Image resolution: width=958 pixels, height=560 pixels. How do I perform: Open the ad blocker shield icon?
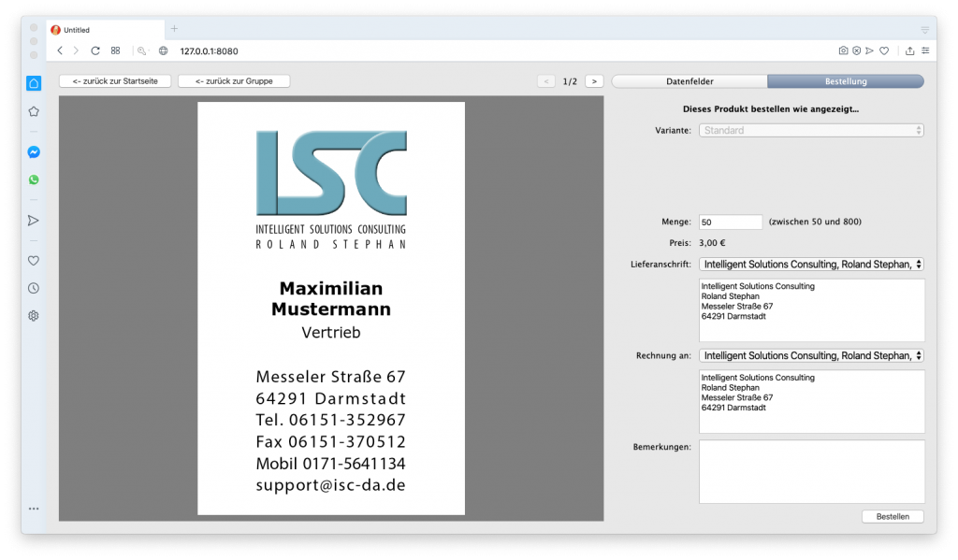(857, 50)
